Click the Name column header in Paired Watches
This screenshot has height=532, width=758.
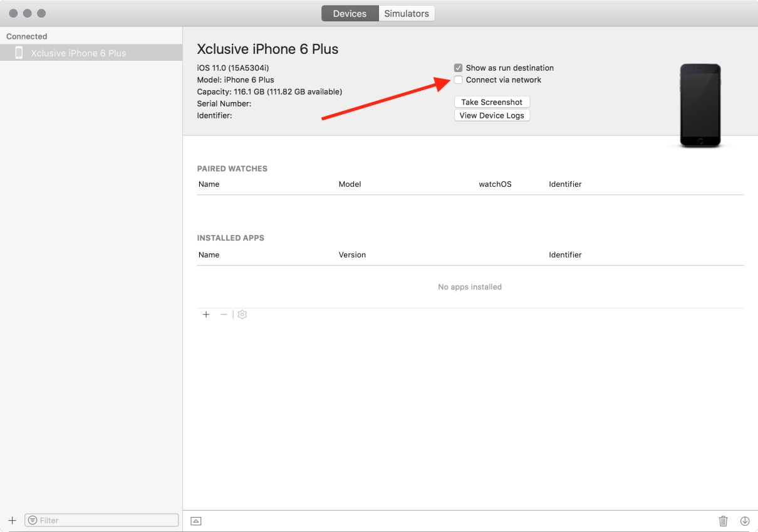(x=209, y=184)
